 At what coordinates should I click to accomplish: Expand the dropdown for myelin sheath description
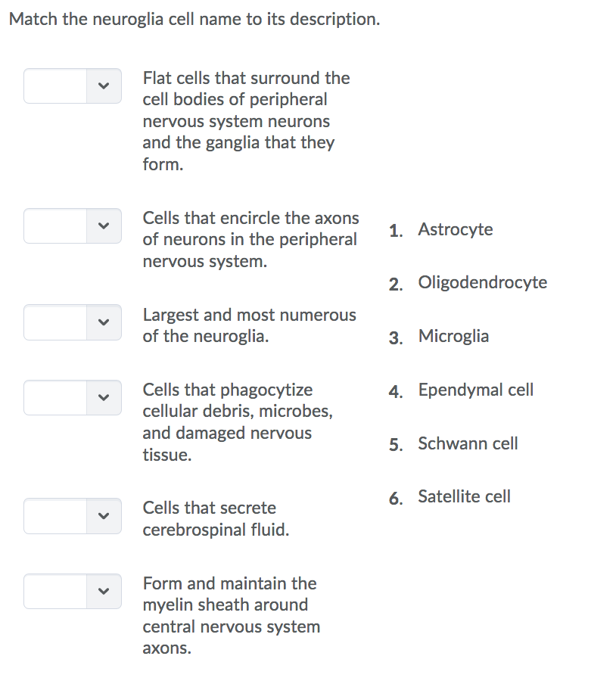pyautogui.click(x=72, y=591)
